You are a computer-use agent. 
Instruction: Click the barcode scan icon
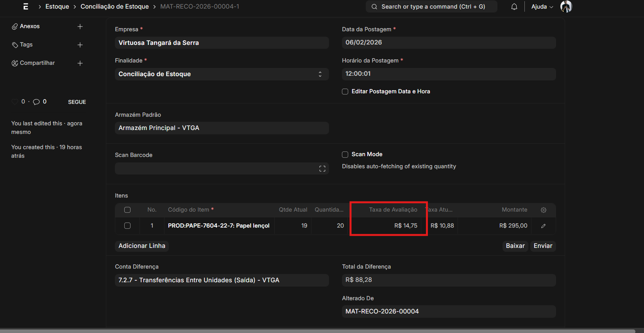[x=322, y=169]
